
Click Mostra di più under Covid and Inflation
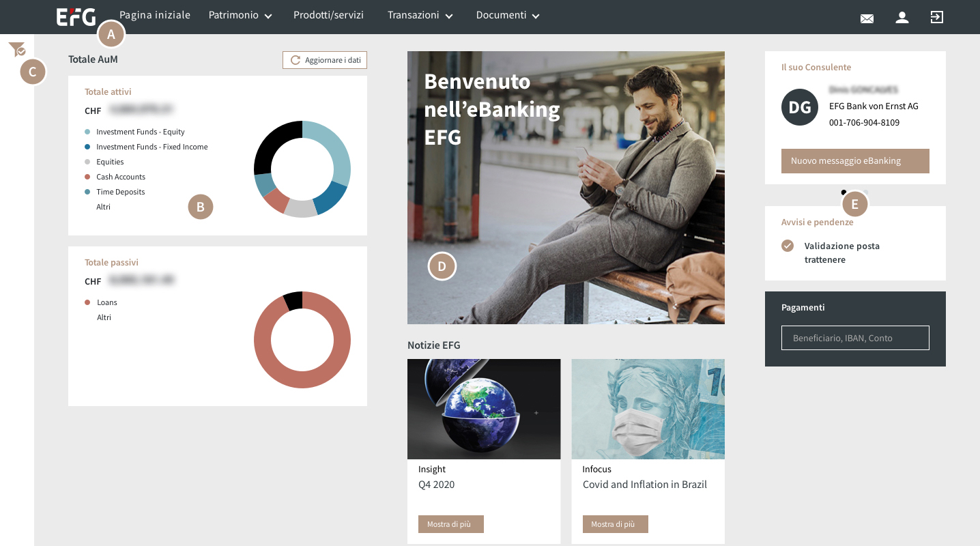[x=615, y=524]
